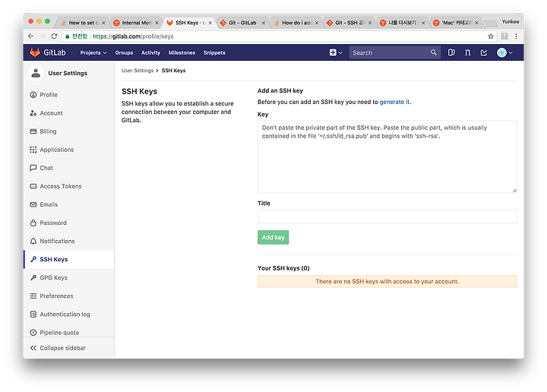Open the Access Tokens page

click(x=60, y=186)
